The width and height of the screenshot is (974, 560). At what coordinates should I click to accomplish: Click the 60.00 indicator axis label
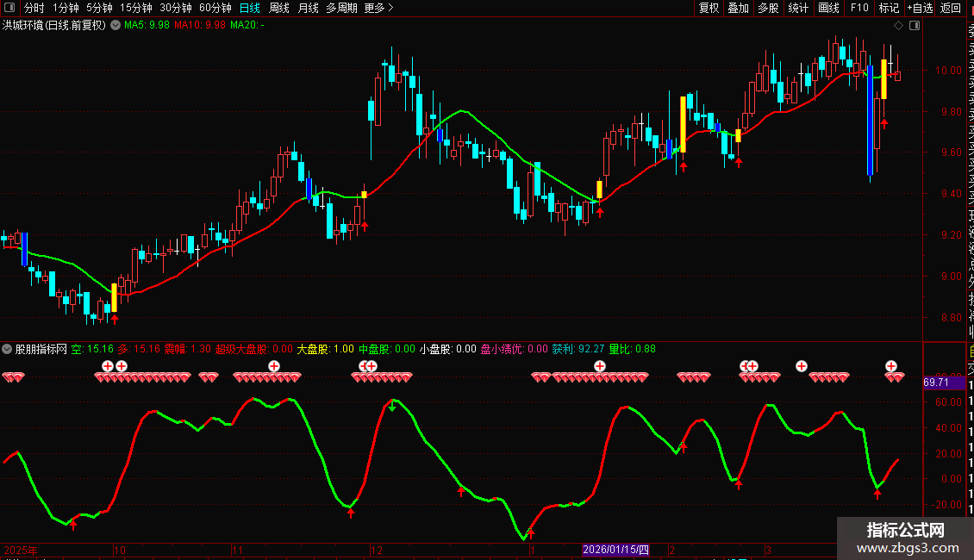click(x=948, y=401)
